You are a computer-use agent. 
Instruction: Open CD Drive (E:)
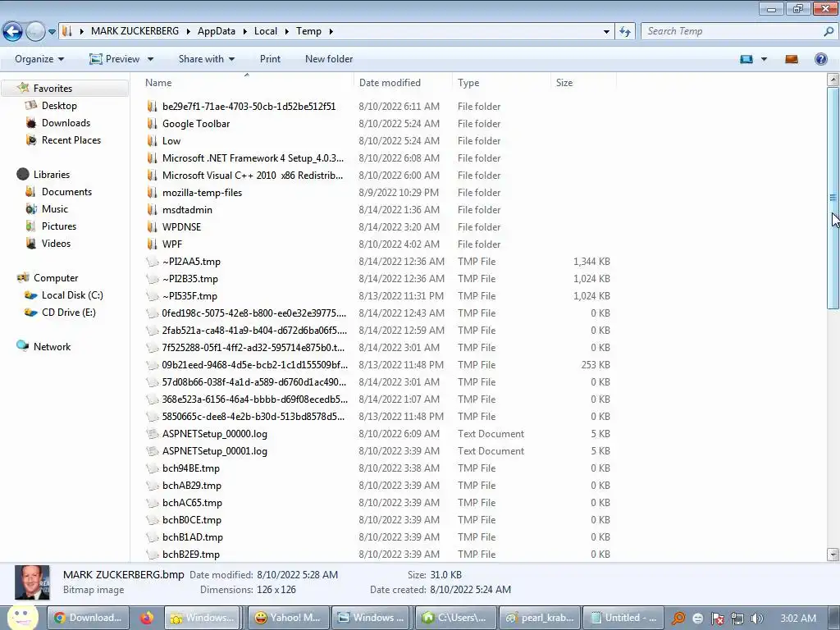(x=69, y=313)
